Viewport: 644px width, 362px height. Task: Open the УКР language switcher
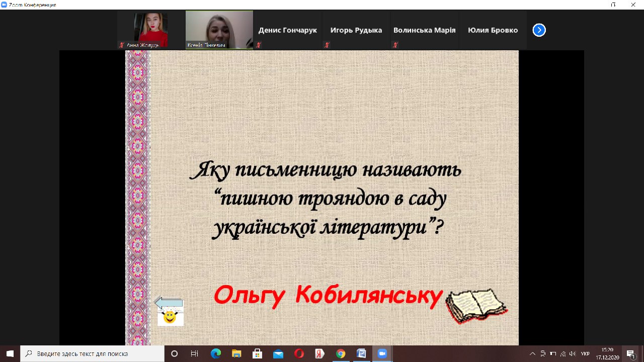tap(585, 353)
